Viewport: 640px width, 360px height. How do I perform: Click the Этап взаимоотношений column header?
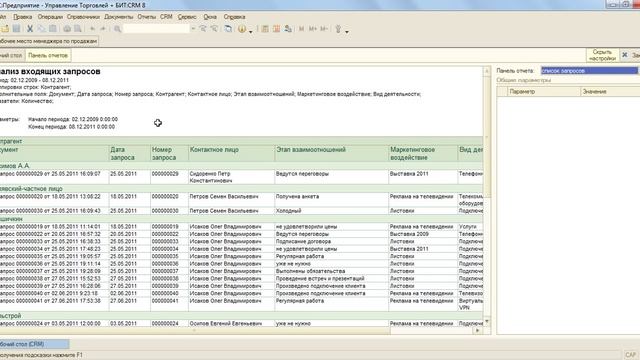(x=332, y=153)
